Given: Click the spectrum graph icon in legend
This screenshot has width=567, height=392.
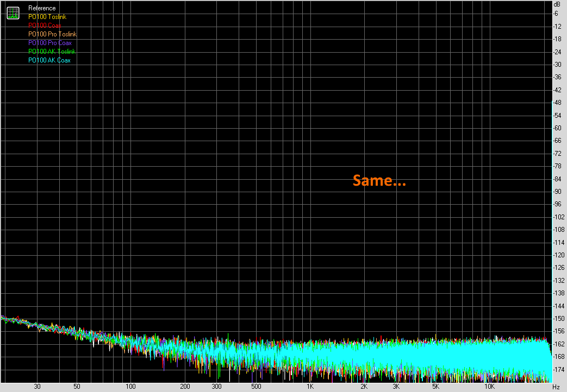Looking at the screenshot, I should click(x=13, y=13).
